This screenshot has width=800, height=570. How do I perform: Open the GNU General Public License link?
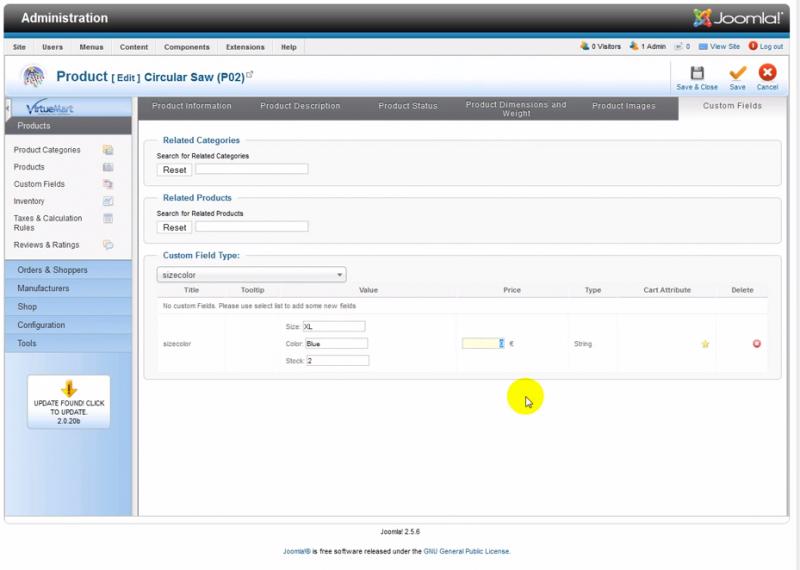(468, 551)
